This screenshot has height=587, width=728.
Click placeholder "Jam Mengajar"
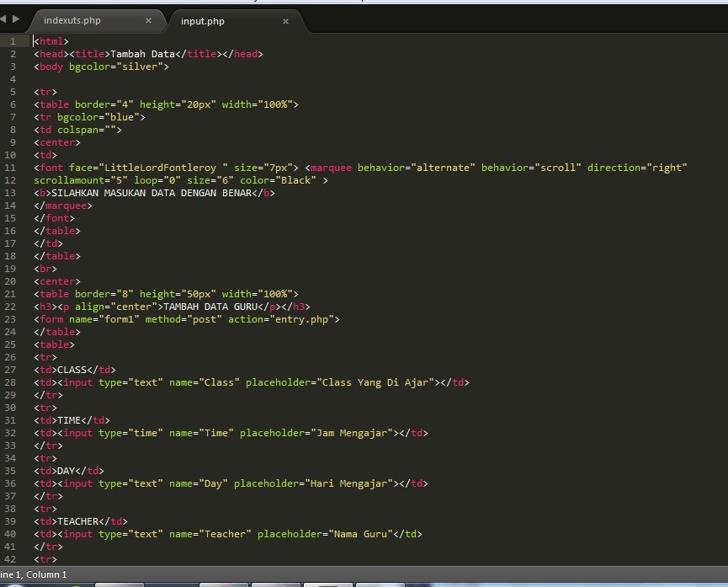tap(316, 433)
